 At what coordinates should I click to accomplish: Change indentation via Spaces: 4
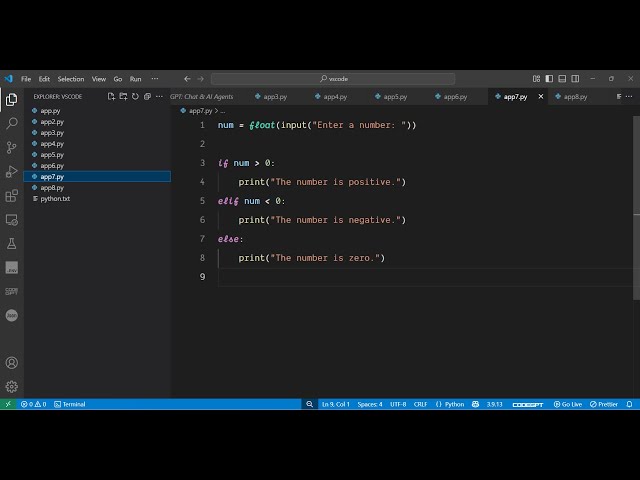(370, 404)
